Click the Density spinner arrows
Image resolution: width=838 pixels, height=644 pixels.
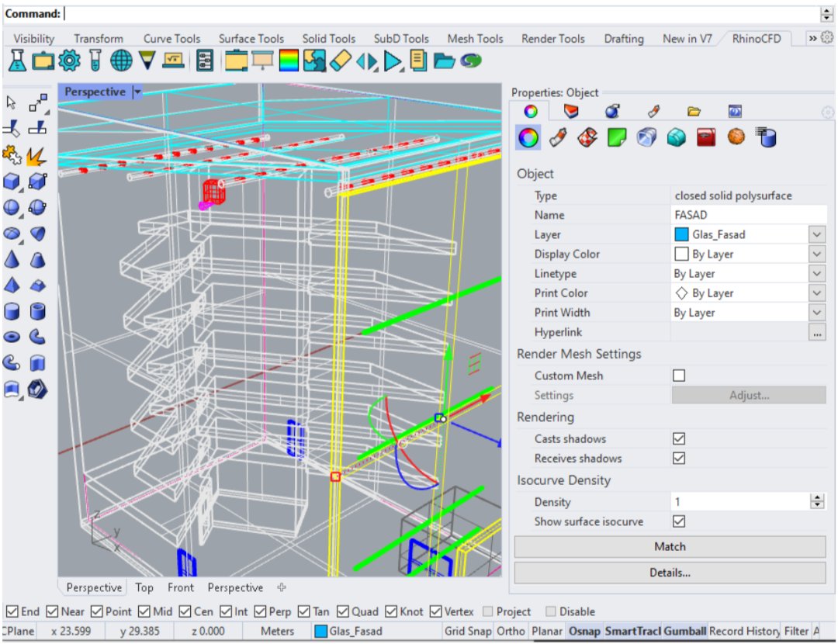(816, 501)
